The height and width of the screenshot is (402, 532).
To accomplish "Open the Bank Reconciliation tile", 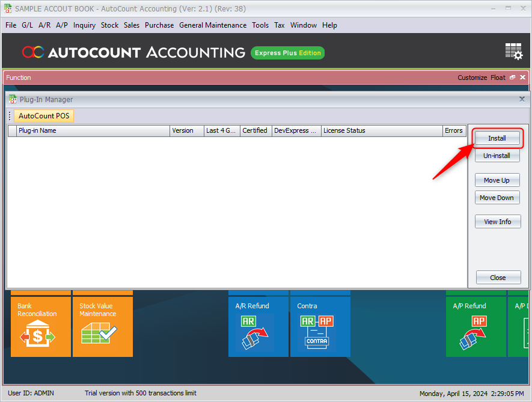I will tap(40, 326).
